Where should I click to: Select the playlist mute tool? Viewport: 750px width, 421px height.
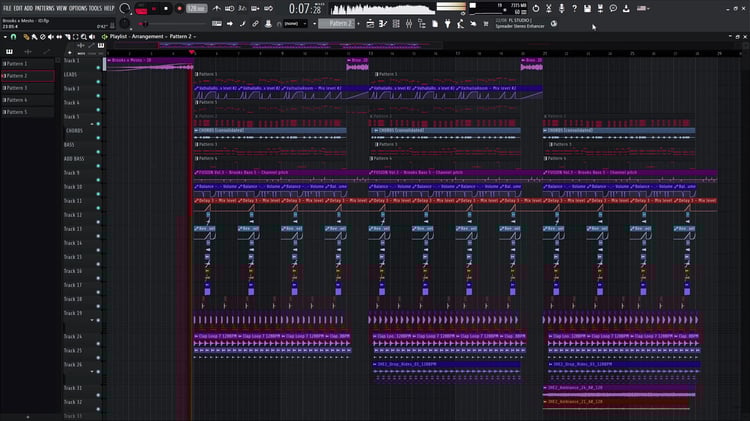(51, 37)
